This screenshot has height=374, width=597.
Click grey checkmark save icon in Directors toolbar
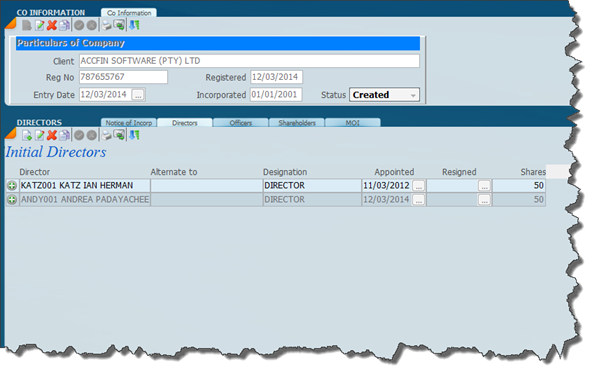click(79, 135)
